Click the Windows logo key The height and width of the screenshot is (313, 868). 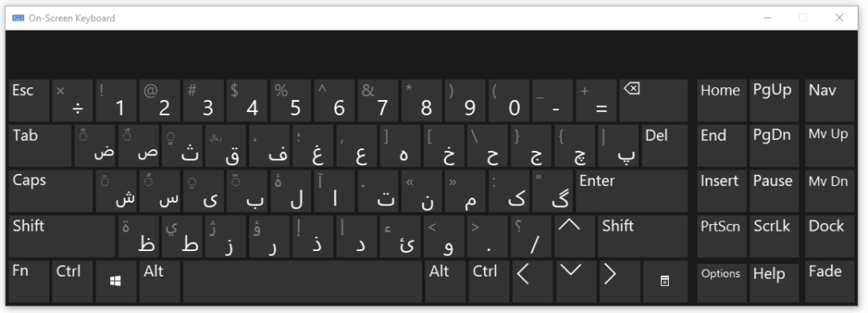pos(115,282)
